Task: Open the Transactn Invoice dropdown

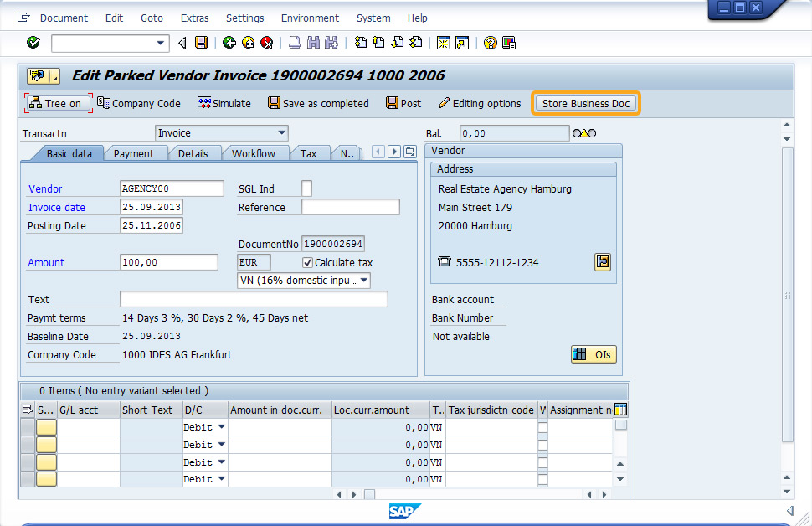Action: click(x=282, y=132)
